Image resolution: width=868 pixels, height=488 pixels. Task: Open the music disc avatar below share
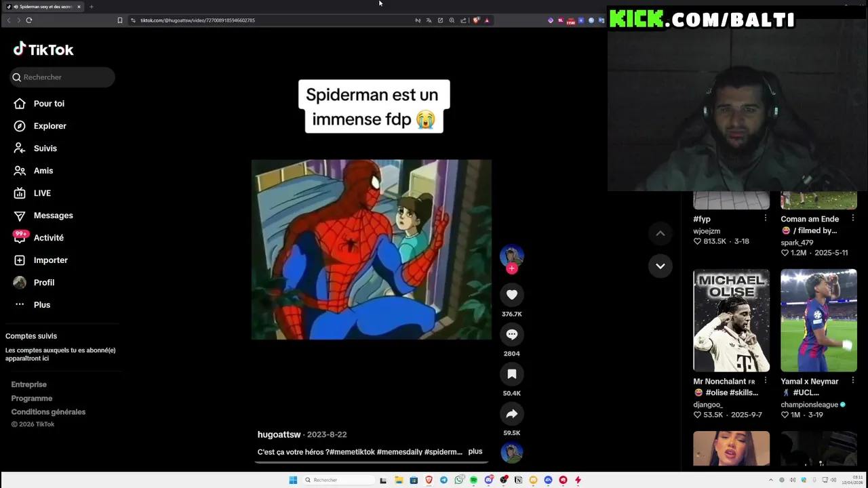point(512,452)
